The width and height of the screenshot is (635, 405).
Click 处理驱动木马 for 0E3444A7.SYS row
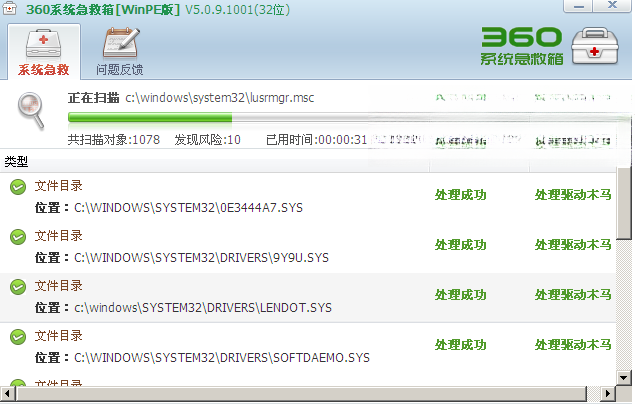pos(573,195)
